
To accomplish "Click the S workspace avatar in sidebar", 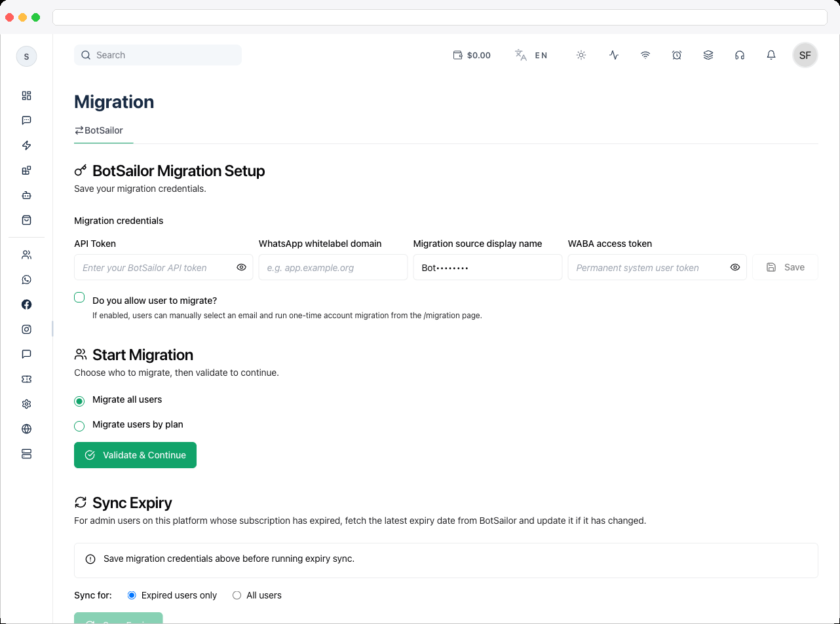I will pos(26,56).
